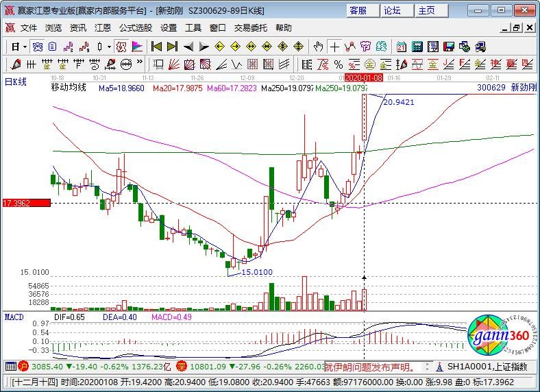Jump to the last K-line bar icon
This screenshot has width=540, height=392.
coord(172,47)
